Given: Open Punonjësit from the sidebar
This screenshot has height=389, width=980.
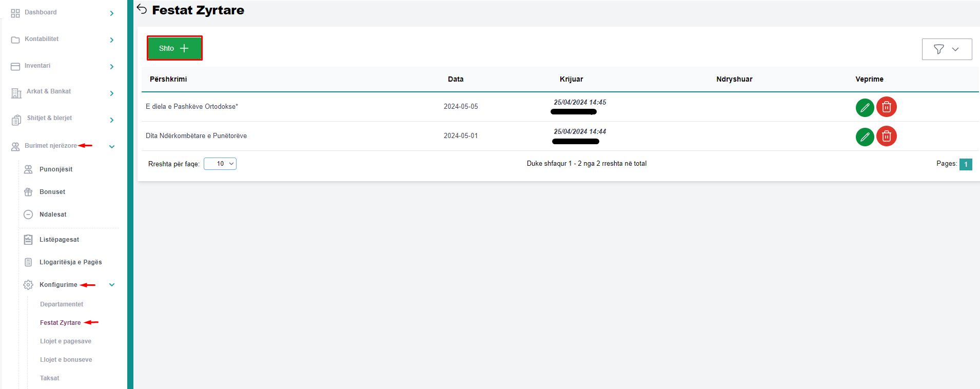Looking at the screenshot, I should (56, 169).
